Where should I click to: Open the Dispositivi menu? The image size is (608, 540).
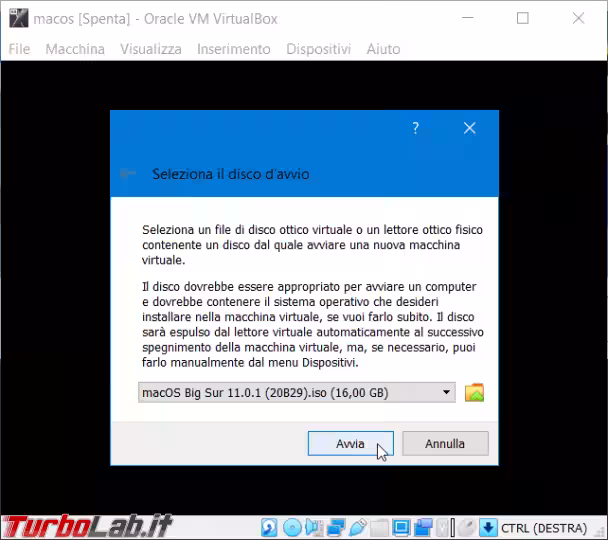(x=319, y=49)
